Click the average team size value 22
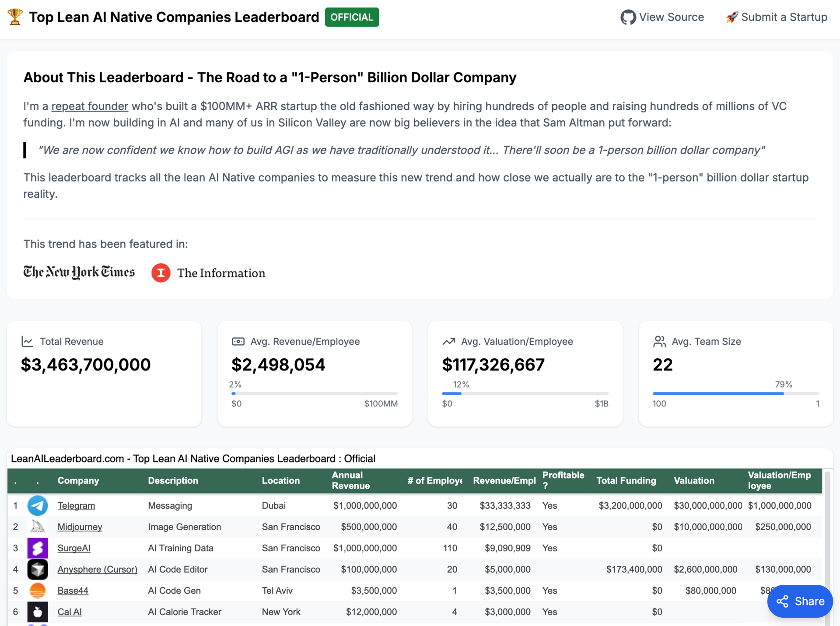The width and height of the screenshot is (840, 626). pyautogui.click(x=662, y=364)
